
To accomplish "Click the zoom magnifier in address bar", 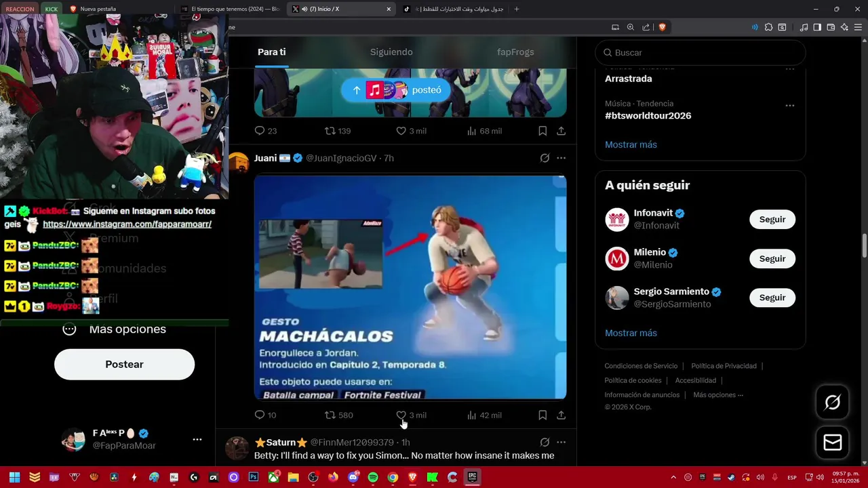I will coord(631,27).
